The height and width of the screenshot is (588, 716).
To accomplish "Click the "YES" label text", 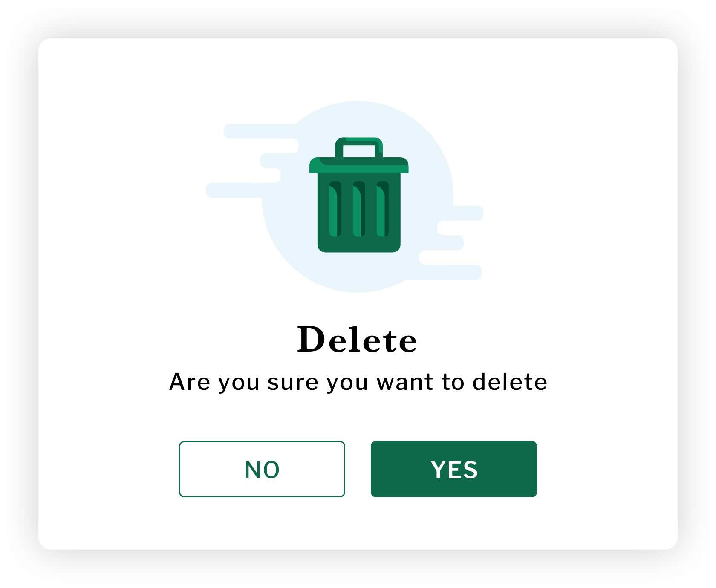I will tap(454, 470).
